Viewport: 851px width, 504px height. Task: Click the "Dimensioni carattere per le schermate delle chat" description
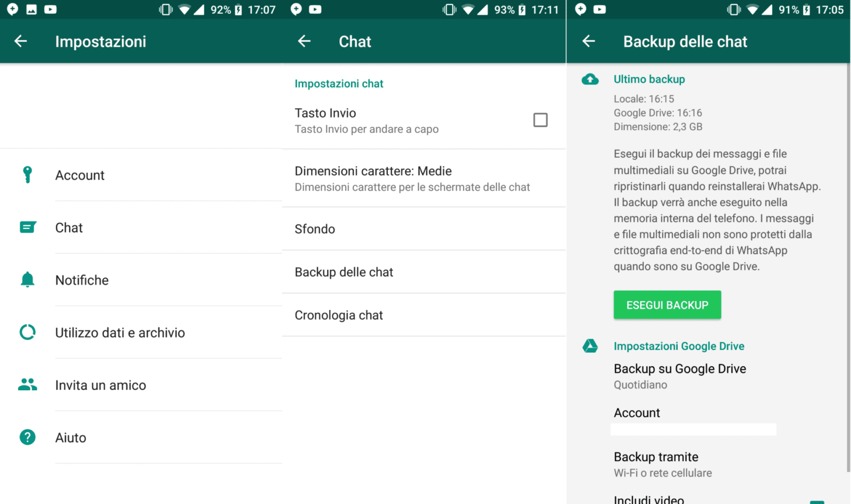pyautogui.click(x=412, y=187)
